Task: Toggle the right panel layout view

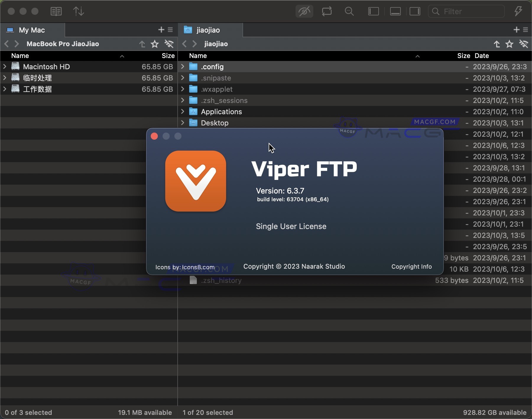Action: tap(415, 11)
